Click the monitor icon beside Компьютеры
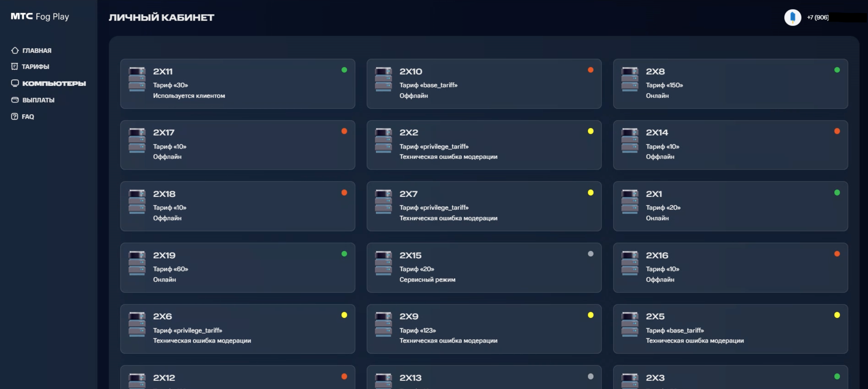The width and height of the screenshot is (868, 389). tap(15, 83)
